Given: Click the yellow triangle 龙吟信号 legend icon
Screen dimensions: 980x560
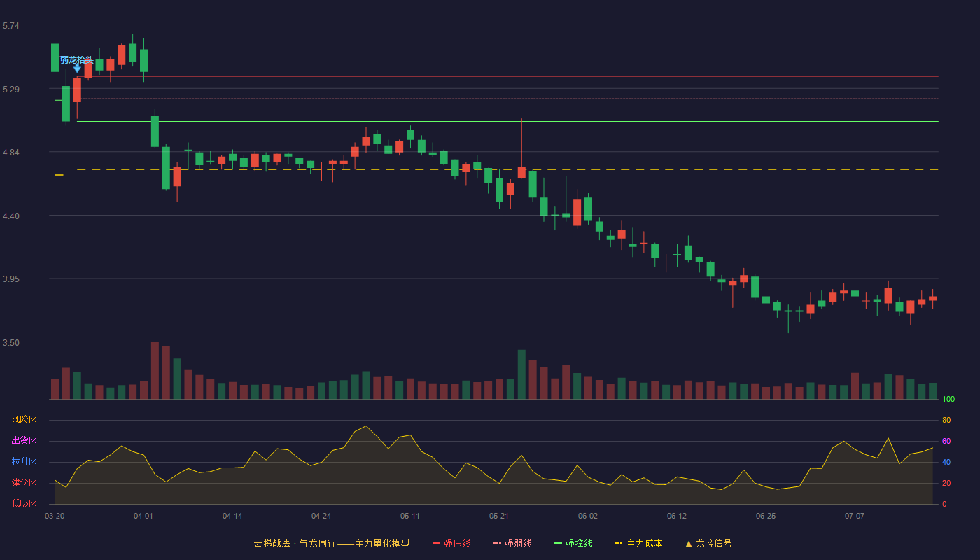Looking at the screenshot, I should pyautogui.click(x=689, y=543).
